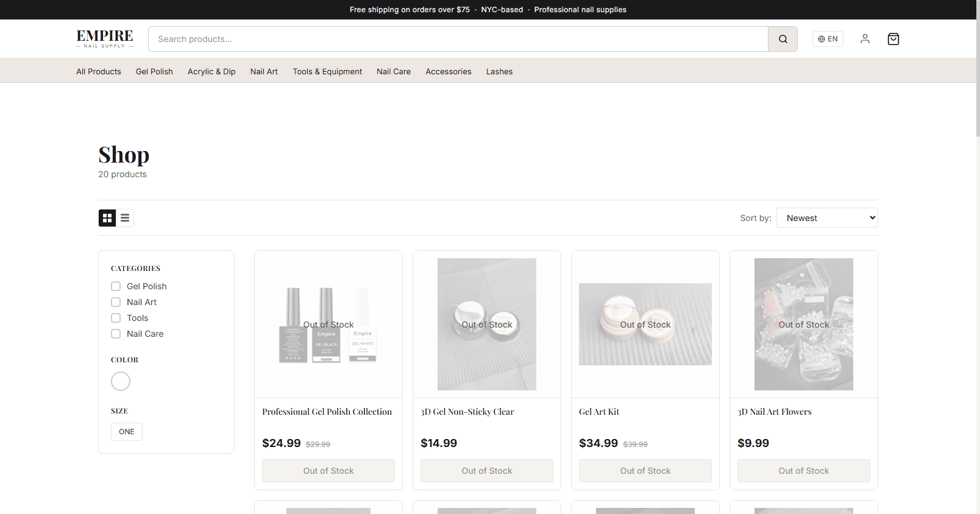
Task: Open 3D Gel Non-Sticky Clear title link
Action: 467,412
